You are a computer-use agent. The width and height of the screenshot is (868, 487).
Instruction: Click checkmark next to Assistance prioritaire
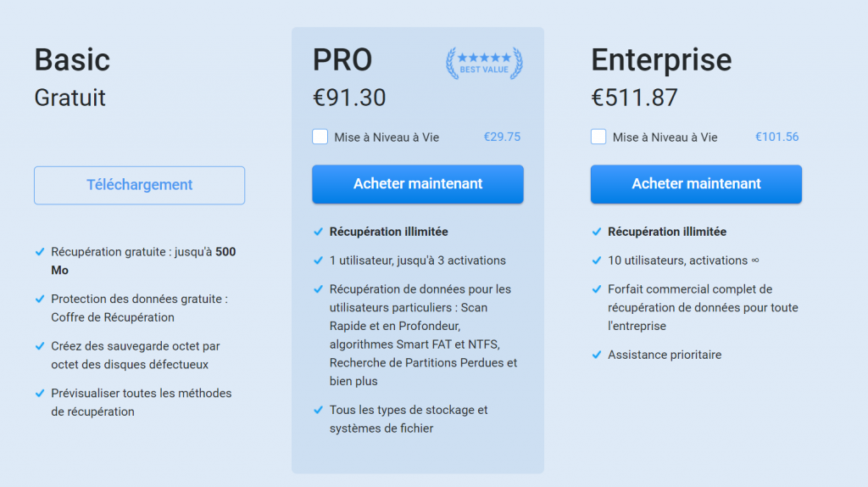597,355
